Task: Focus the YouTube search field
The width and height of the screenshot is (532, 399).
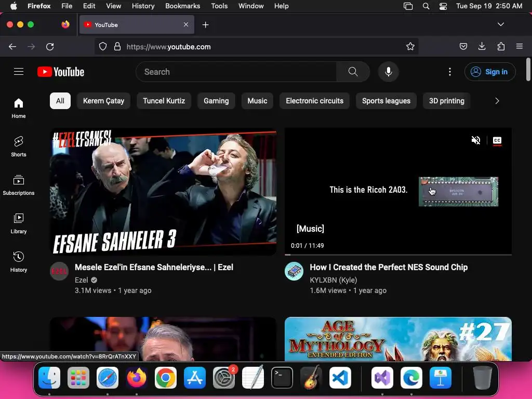Action: click(x=236, y=72)
